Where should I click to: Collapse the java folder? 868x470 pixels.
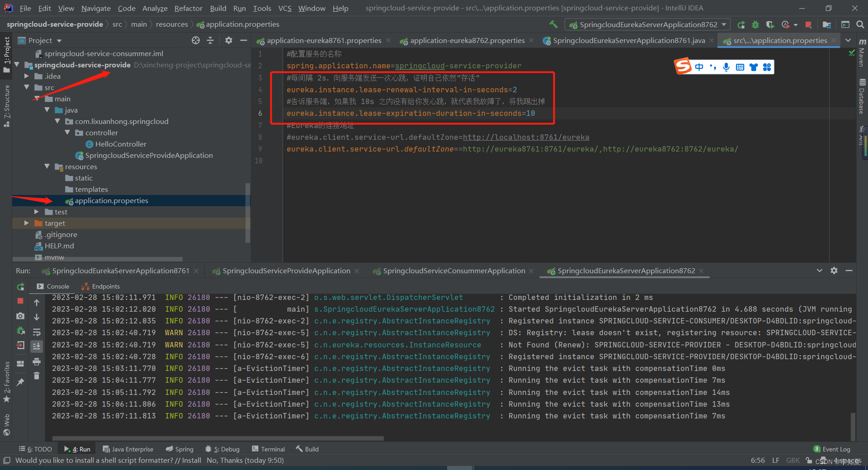[x=47, y=110]
